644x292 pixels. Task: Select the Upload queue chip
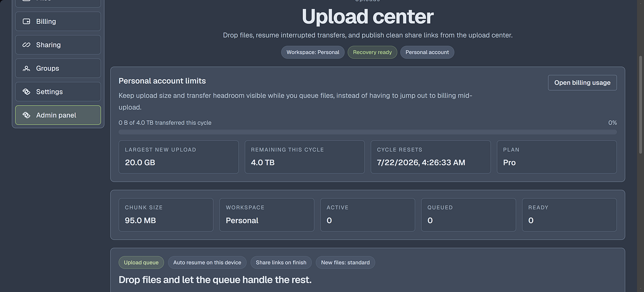tap(141, 262)
